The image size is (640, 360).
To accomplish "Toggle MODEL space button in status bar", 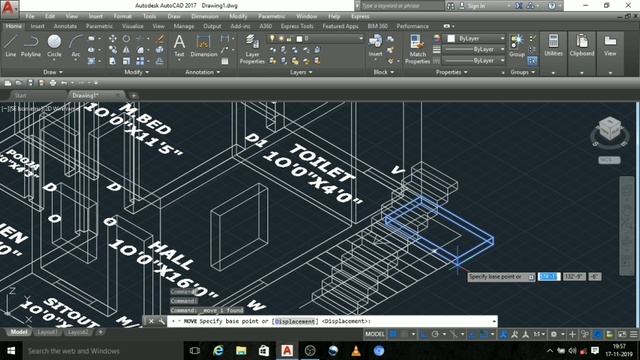I will click(375, 334).
